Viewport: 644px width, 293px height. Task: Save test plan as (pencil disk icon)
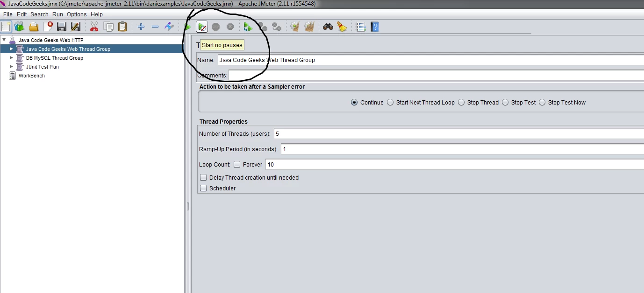(x=75, y=27)
